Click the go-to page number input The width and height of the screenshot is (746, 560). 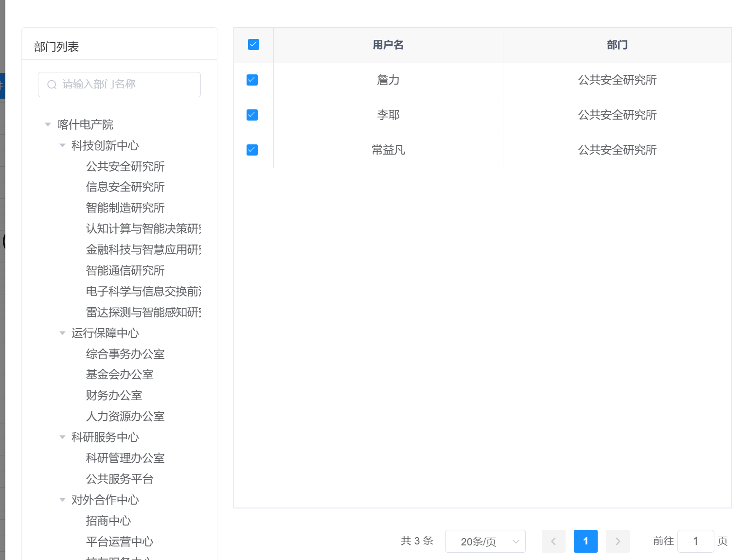tap(695, 541)
